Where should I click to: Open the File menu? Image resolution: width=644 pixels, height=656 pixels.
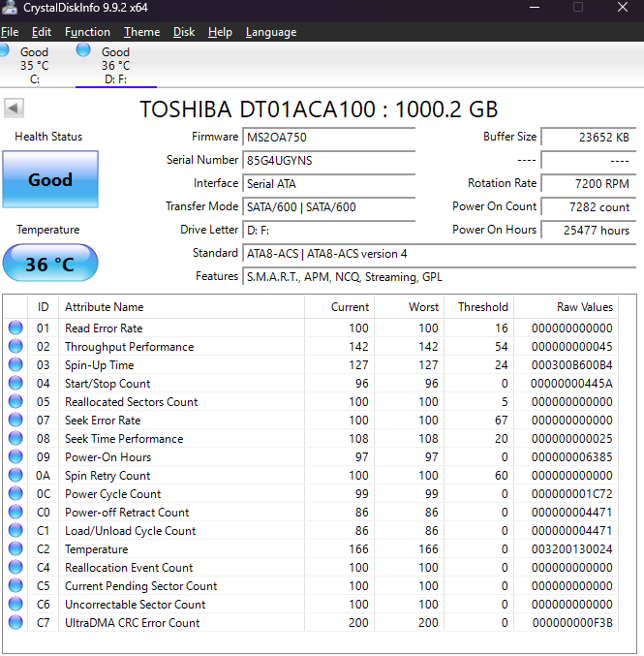[x=10, y=32]
